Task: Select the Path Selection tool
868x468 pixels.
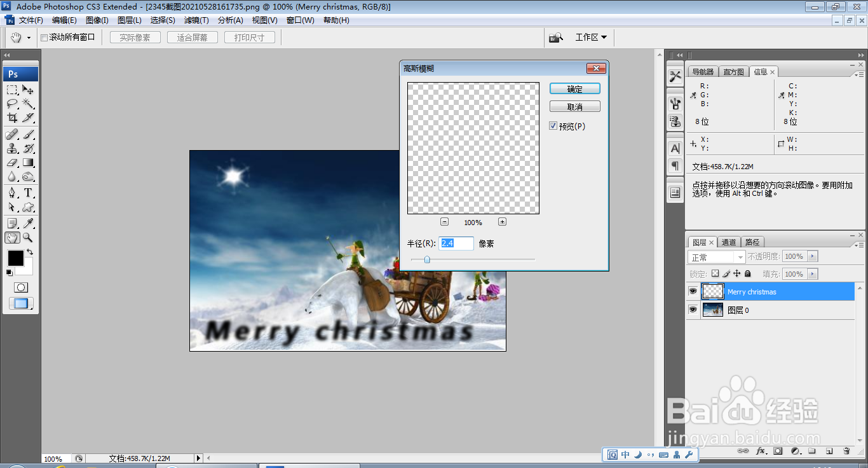Action: point(12,207)
